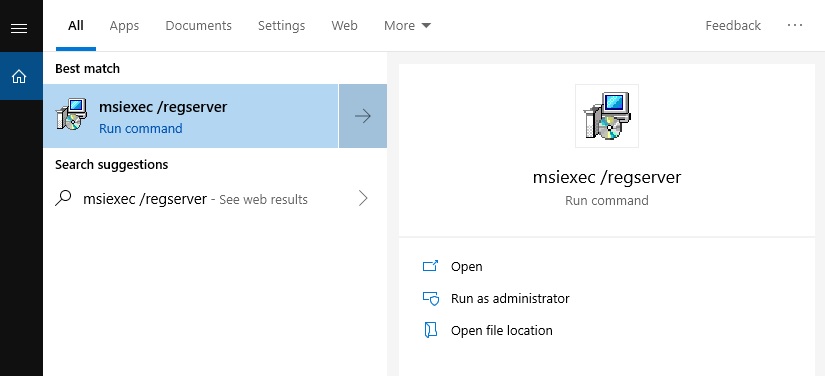Switch to the Documents tab
825x376 pixels.
pos(198,25)
